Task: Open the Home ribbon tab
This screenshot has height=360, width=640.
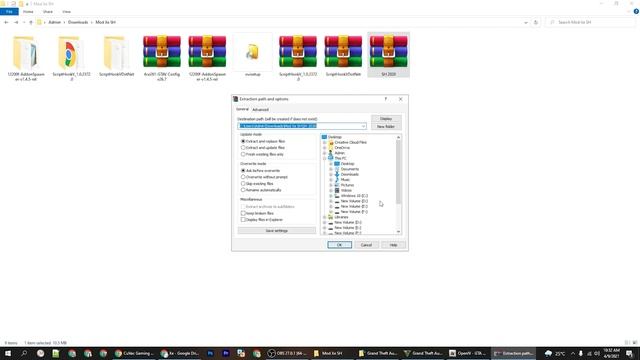Action: [x=28, y=12]
